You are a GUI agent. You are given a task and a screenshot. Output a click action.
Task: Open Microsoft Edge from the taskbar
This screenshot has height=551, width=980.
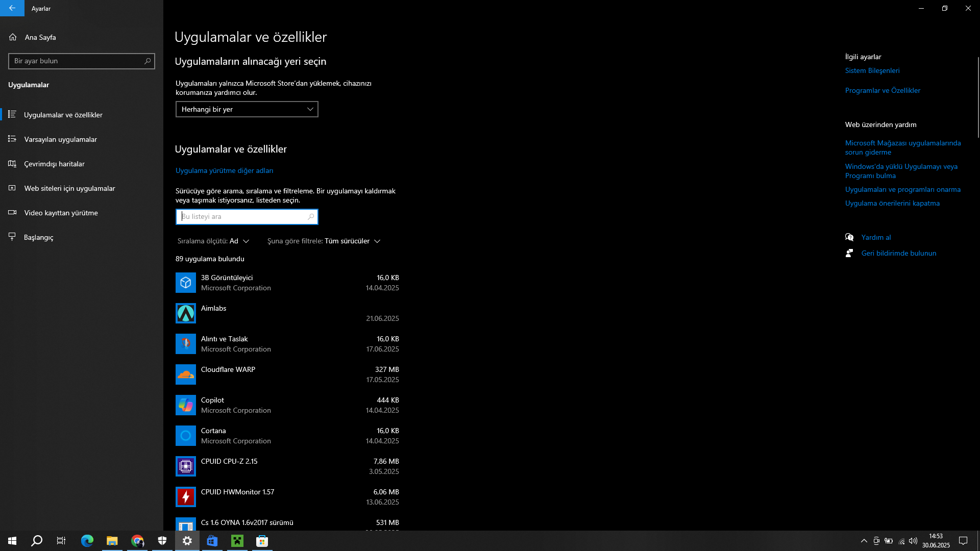(x=87, y=541)
